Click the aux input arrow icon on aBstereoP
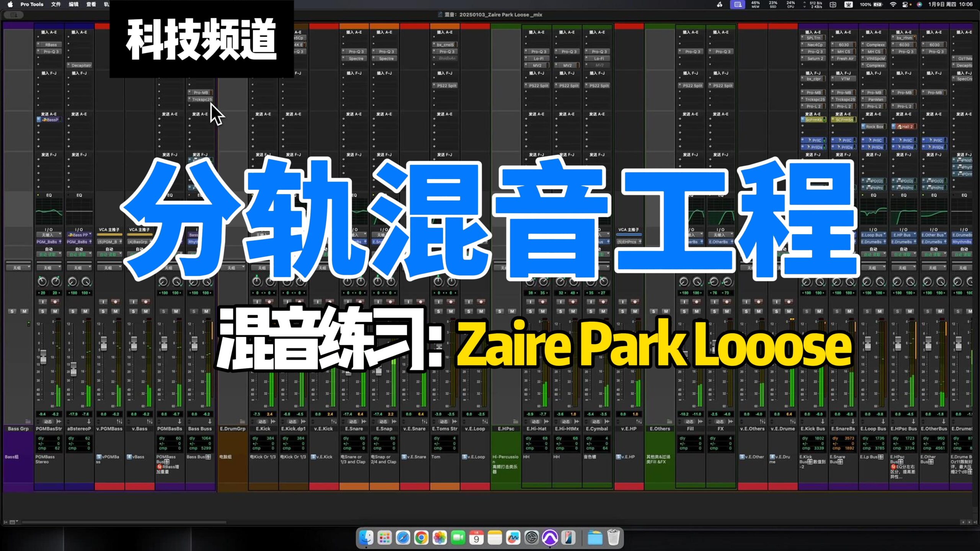Screen dimensions: 980x551 pyautogui.click(x=89, y=421)
